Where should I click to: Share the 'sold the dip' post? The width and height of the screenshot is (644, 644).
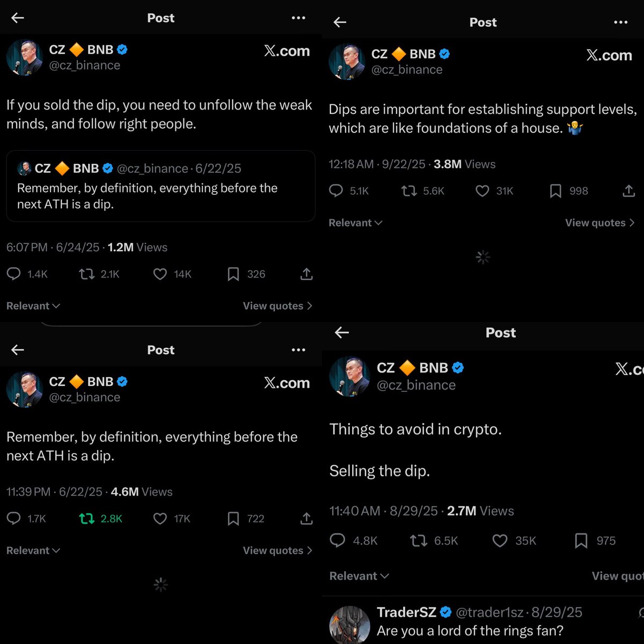[306, 274]
